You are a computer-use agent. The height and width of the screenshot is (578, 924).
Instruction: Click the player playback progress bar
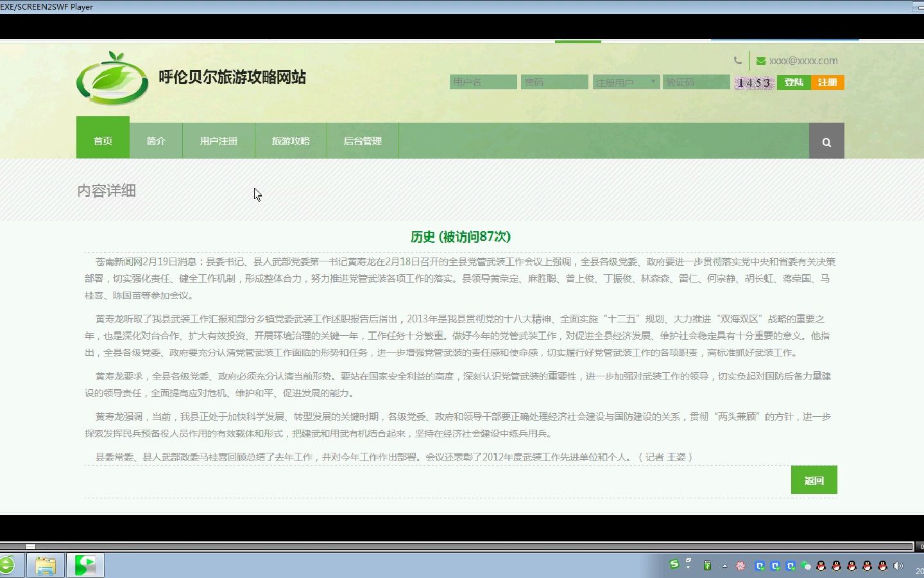coord(449,547)
